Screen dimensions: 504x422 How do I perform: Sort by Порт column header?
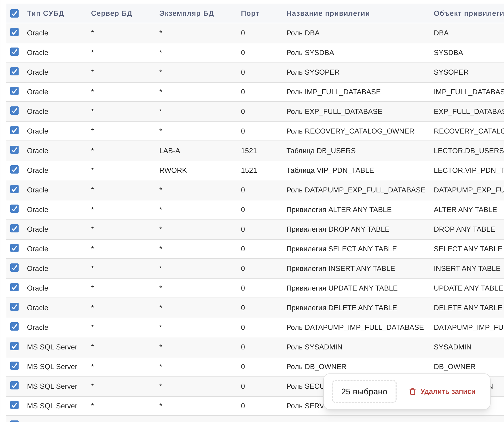point(250,13)
